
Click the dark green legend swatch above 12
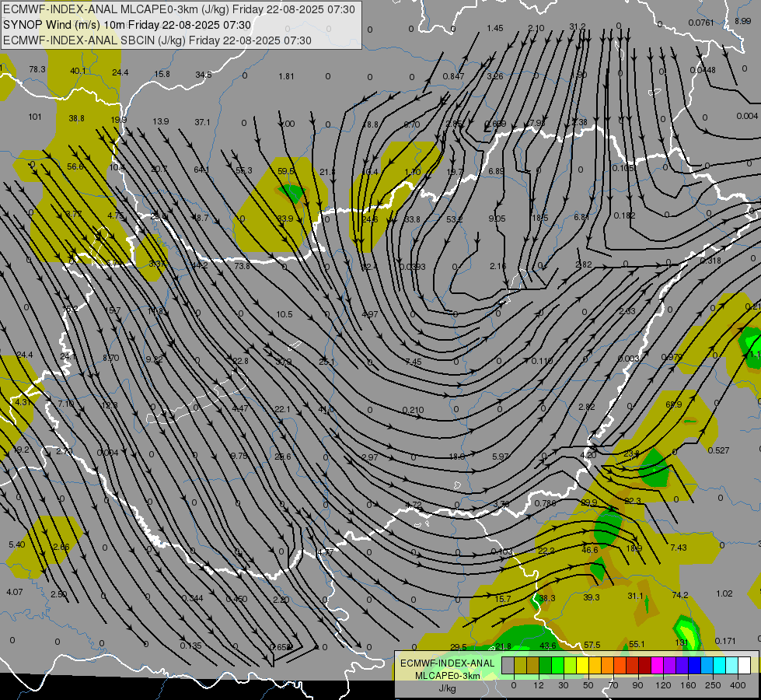(546, 666)
